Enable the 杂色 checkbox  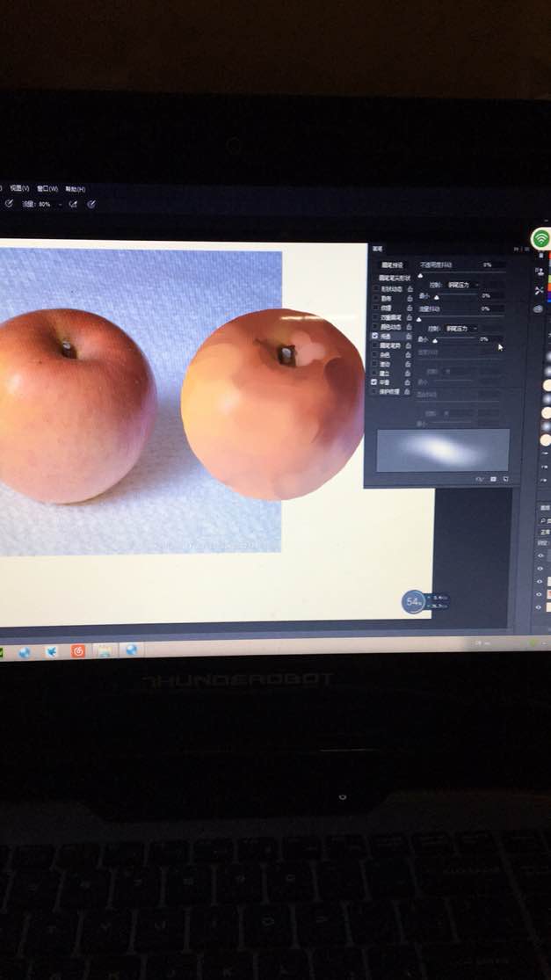375,354
